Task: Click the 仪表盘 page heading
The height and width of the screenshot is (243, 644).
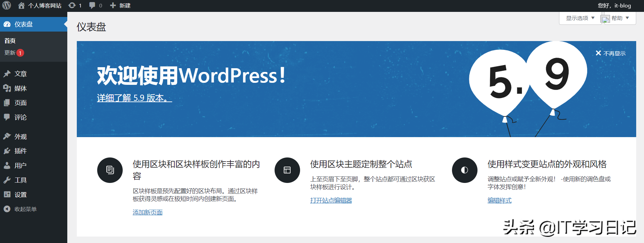Action: click(91, 27)
